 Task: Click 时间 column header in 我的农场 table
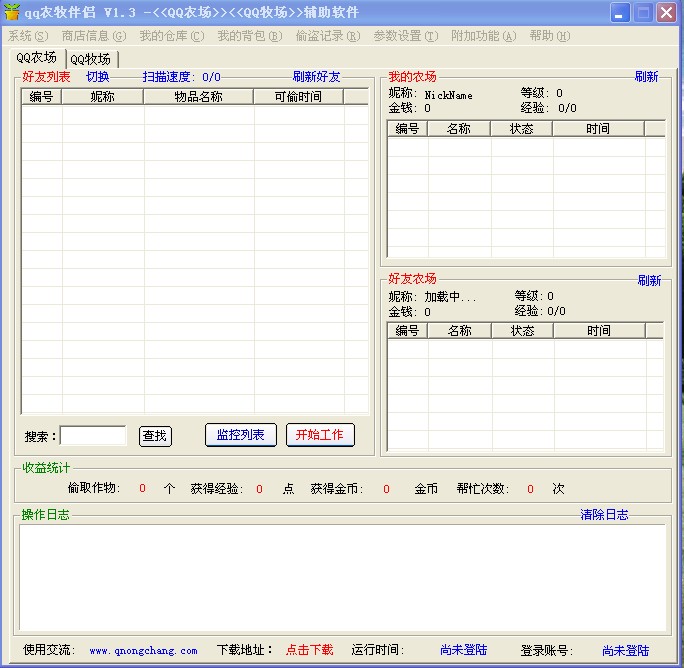coord(598,129)
